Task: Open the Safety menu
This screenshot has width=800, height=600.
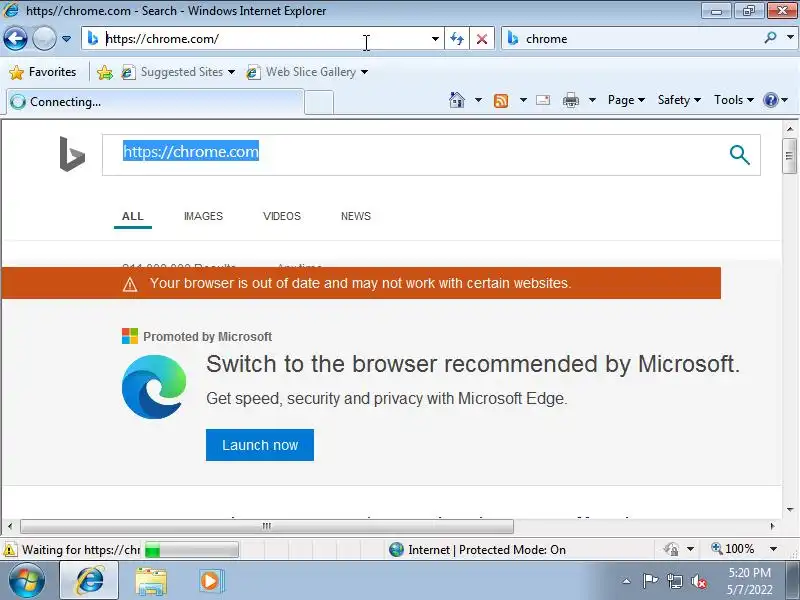Action: [679, 100]
